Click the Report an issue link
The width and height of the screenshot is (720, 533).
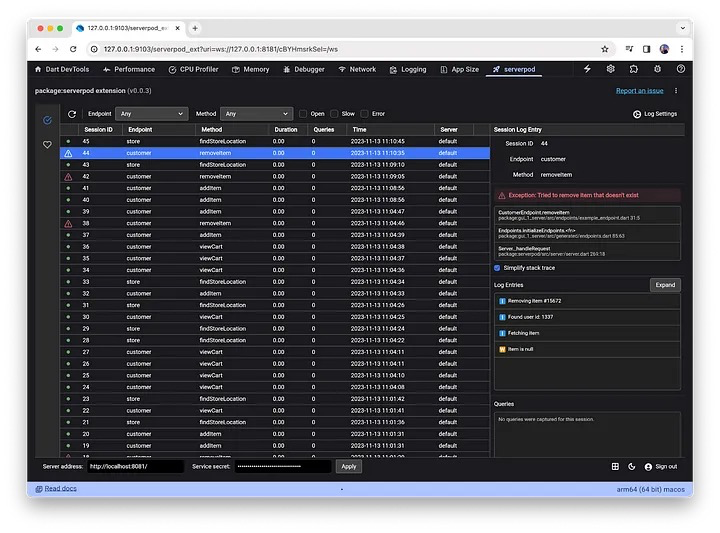point(640,91)
